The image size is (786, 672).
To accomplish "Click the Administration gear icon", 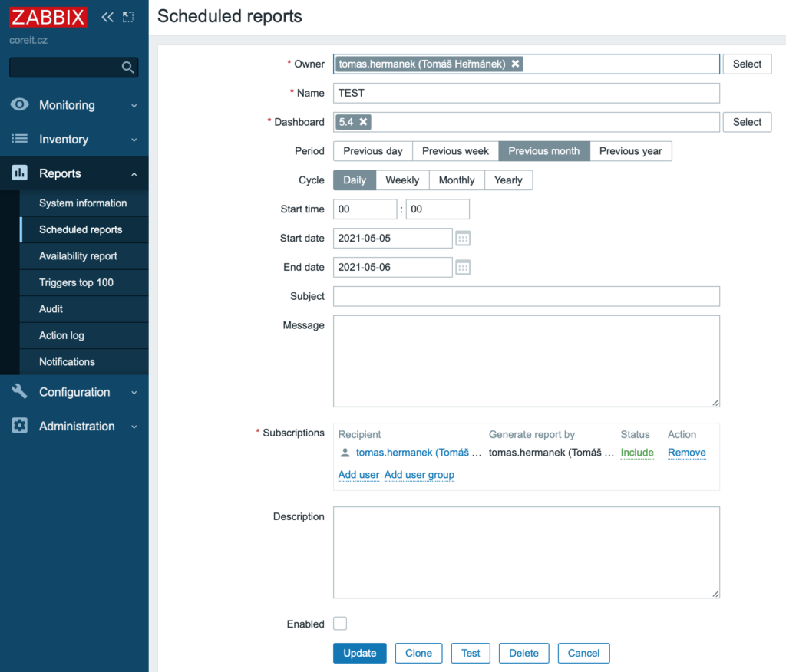I will [19, 426].
